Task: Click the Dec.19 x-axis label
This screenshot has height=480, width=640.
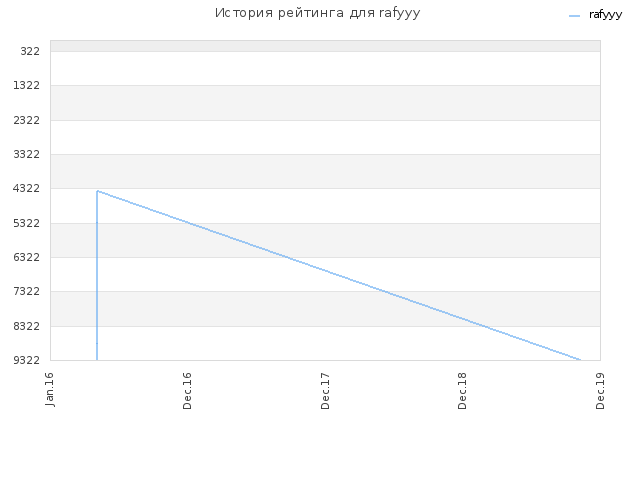Action: click(x=600, y=391)
